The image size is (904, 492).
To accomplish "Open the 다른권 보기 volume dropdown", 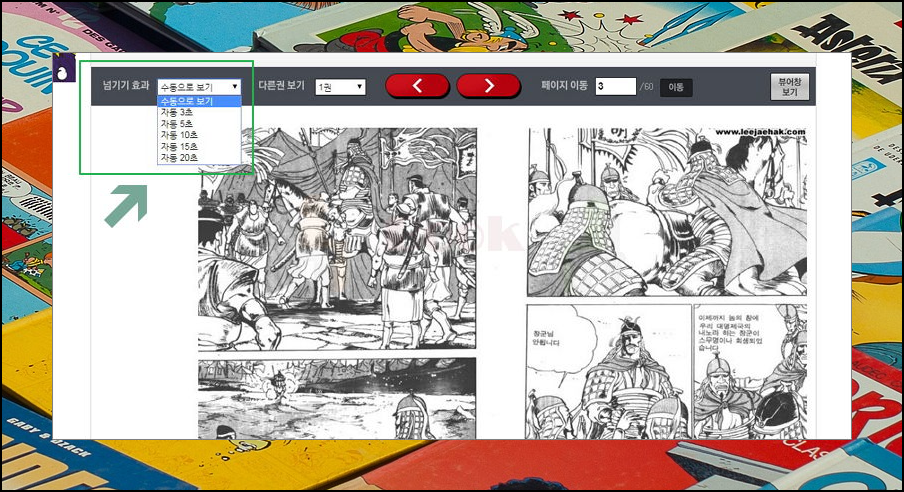I will click(x=340, y=87).
